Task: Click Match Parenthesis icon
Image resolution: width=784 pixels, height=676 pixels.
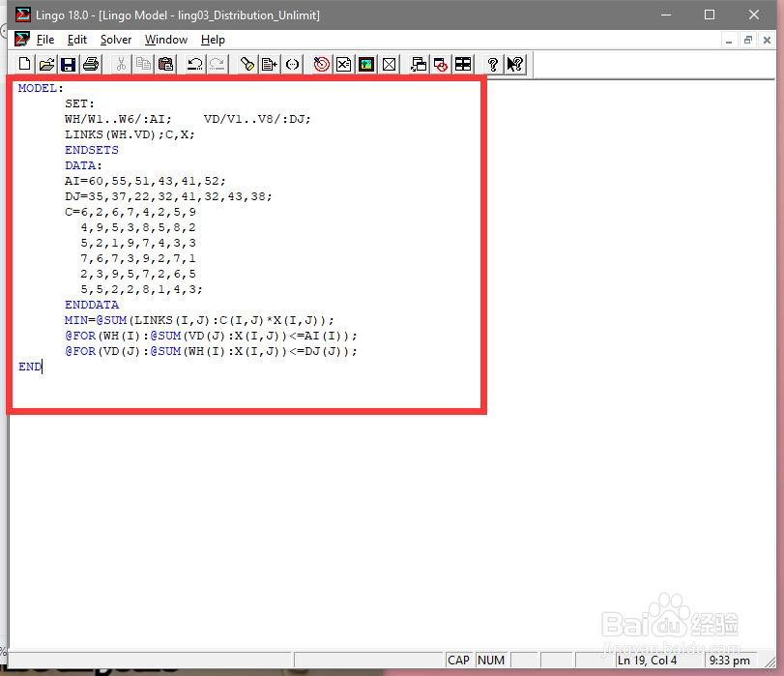Action: coord(293,64)
